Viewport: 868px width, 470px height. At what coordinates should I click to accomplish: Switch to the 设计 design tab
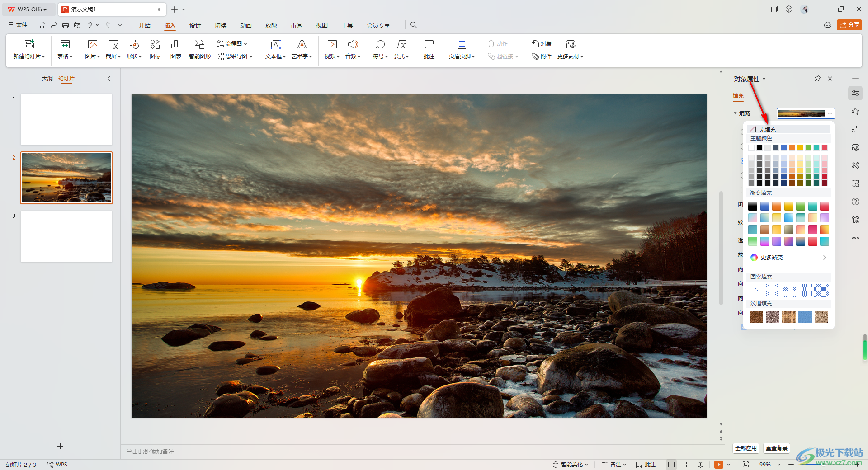point(195,25)
